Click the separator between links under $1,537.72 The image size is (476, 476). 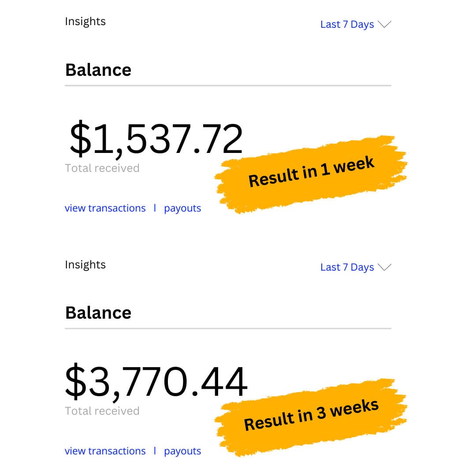point(155,208)
